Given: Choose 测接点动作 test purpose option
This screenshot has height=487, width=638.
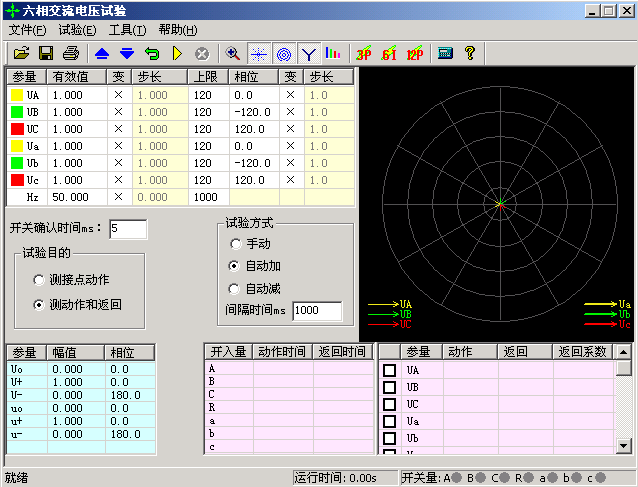Looking at the screenshot, I should [40, 280].
